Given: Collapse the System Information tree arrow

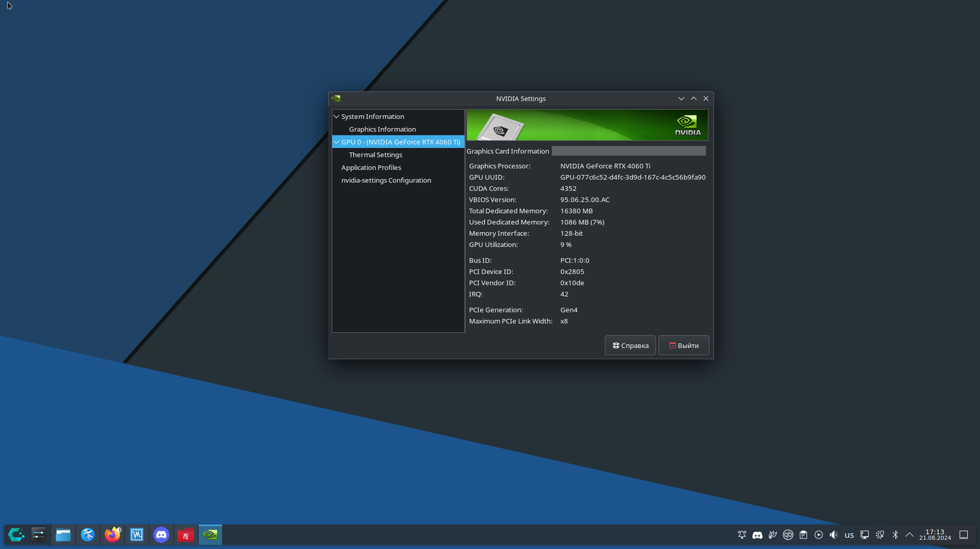Looking at the screenshot, I should coord(336,116).
